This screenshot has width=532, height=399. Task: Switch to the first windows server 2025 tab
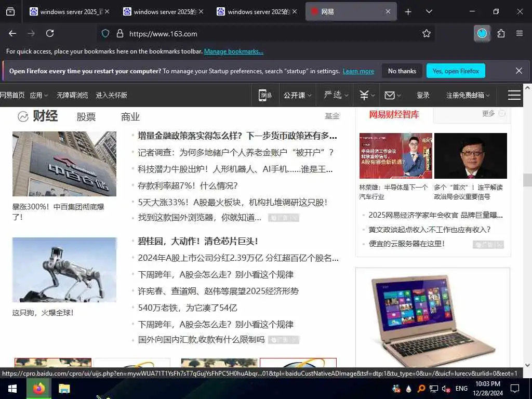pos(70,11)
